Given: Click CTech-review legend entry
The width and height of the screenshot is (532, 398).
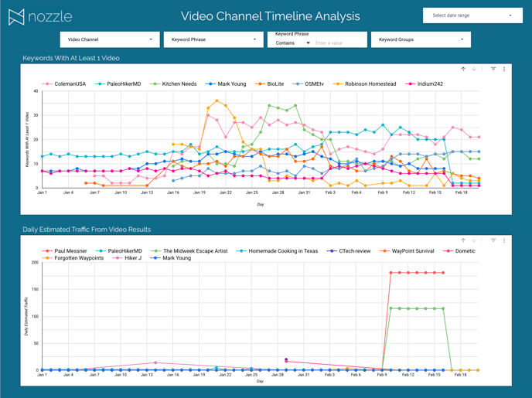Looking at the screenshot, I should pos(349,251).
